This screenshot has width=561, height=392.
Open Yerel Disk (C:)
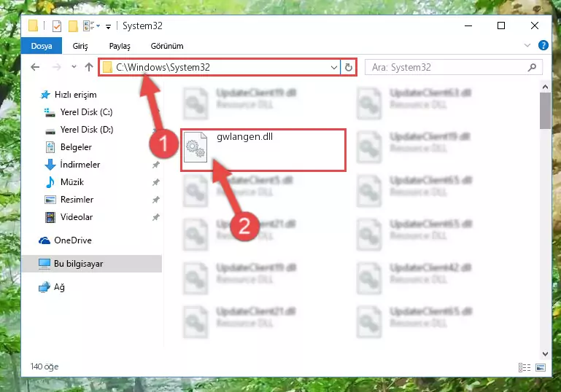click(86, 112)
